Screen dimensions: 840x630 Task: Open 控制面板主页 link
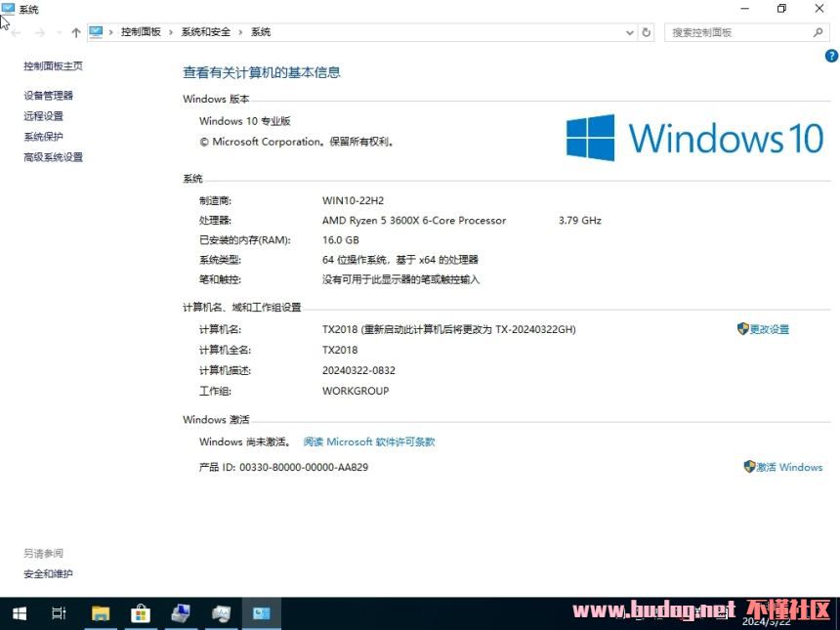53,65
